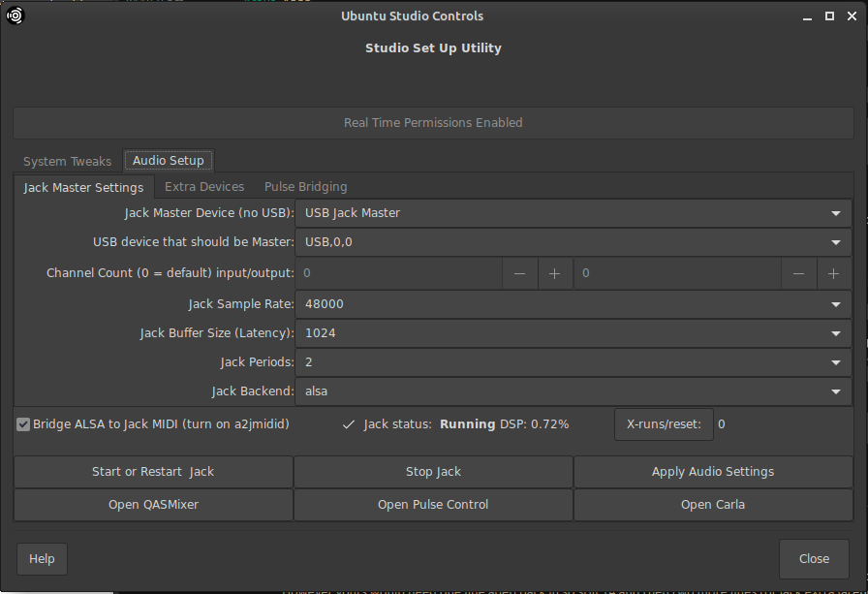Close the Studio Set Up Utility dialog

click(x=814, y=559)
